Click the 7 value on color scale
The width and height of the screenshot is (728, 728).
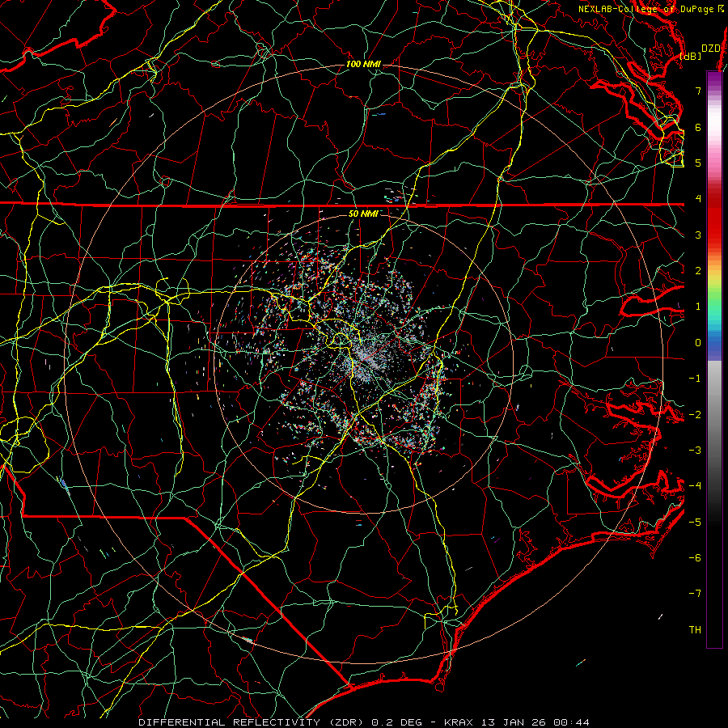[698, 91]
